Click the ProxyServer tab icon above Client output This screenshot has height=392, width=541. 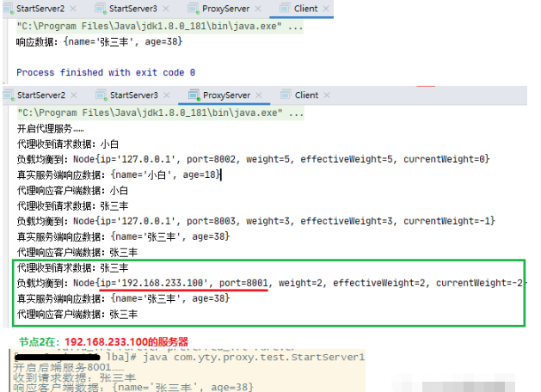click(194, 9)
